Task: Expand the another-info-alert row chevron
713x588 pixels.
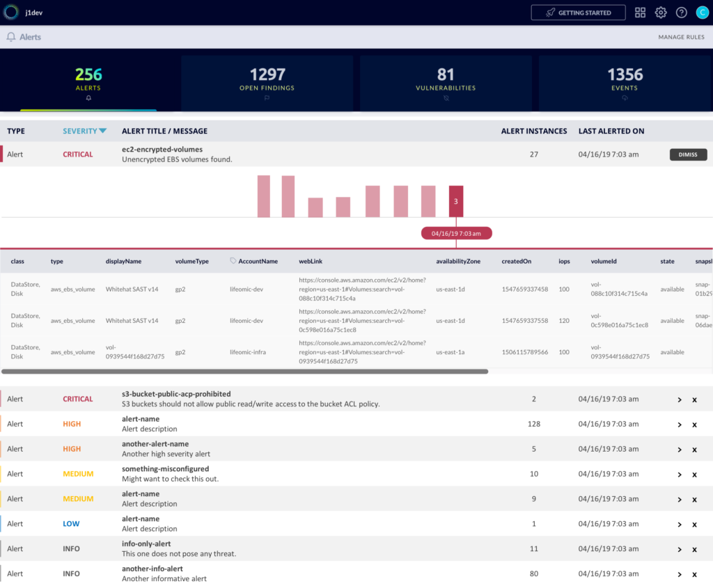Action: click(x=680, y=575)
